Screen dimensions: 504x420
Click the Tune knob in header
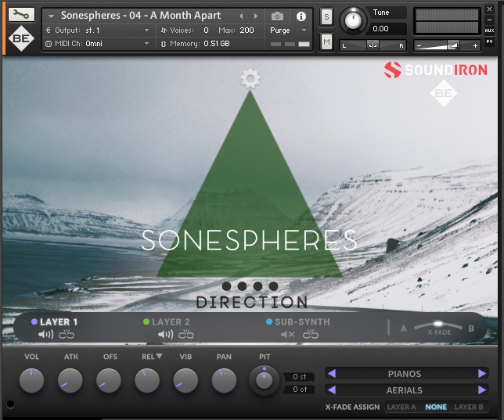[353, 20]
